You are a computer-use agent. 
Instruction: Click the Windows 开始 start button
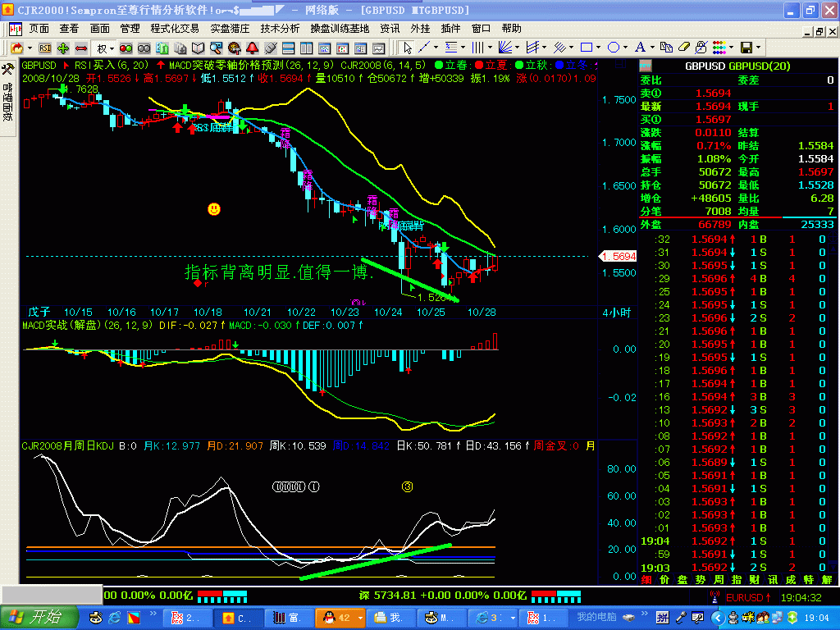click(x=39, y=617)
